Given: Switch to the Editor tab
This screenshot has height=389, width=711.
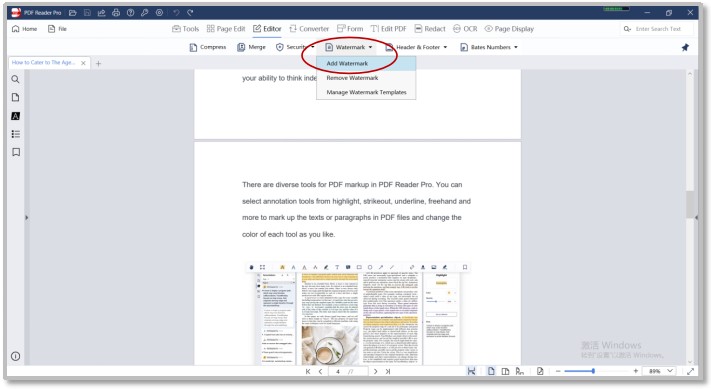Looking at the screenshot, I should pyautogui.click(x=267, y=29).
